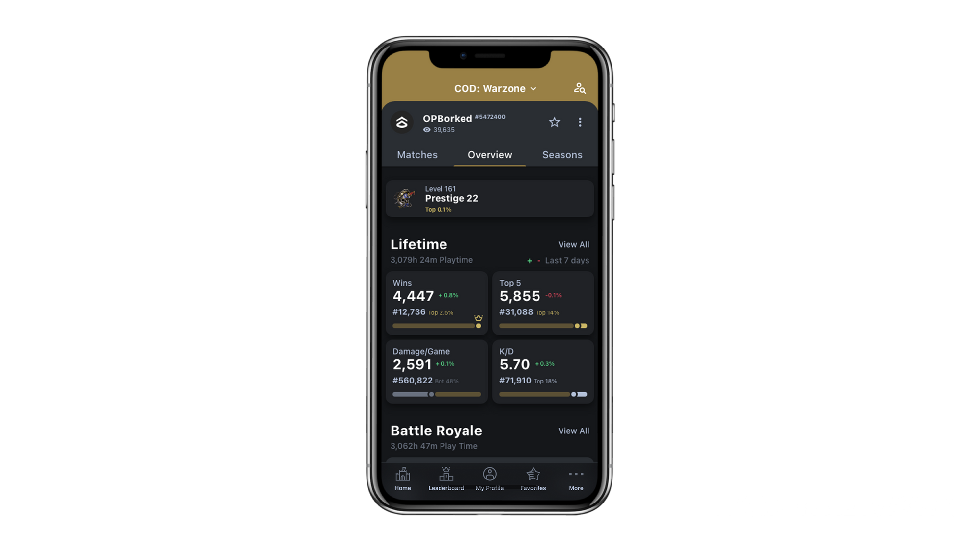The image size is (980, 551).
Task: Expand the Battle Royale View All
Action: (x=573, y=431)
